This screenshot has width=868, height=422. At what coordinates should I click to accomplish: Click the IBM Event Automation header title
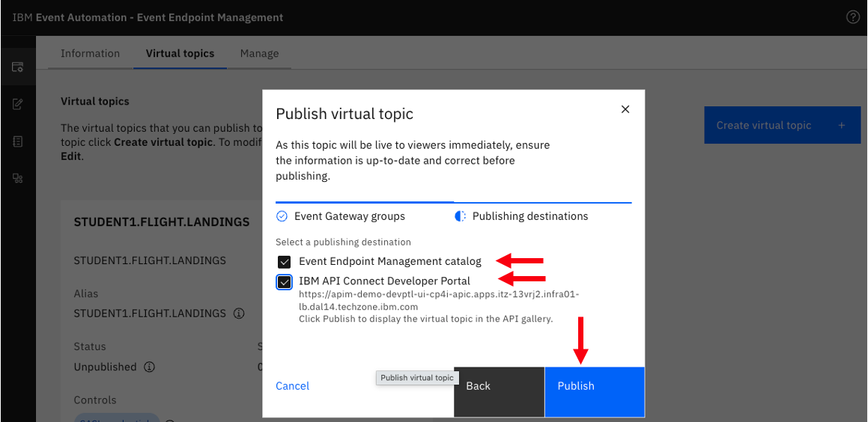148,18
